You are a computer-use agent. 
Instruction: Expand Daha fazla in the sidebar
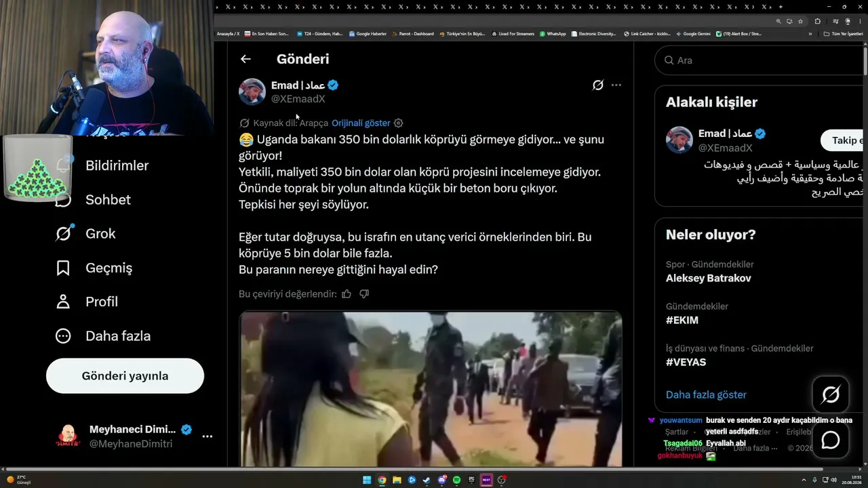103,336
